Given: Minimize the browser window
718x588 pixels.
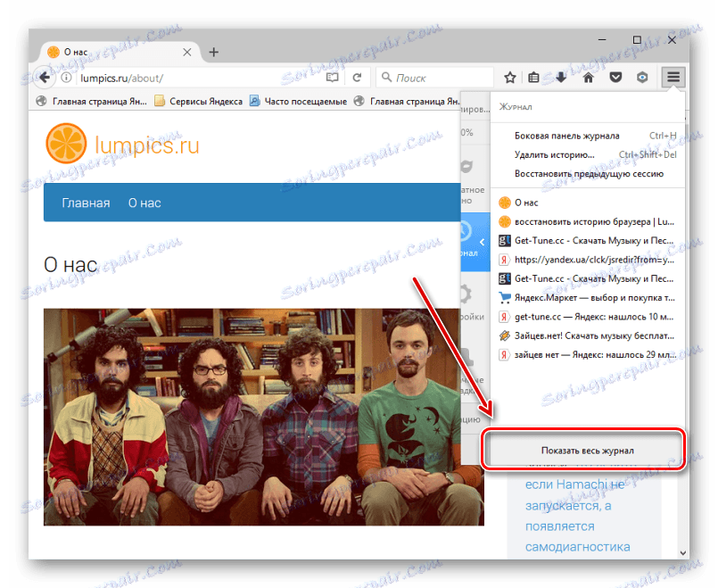Looking at the screenshot, I should 602,40.
